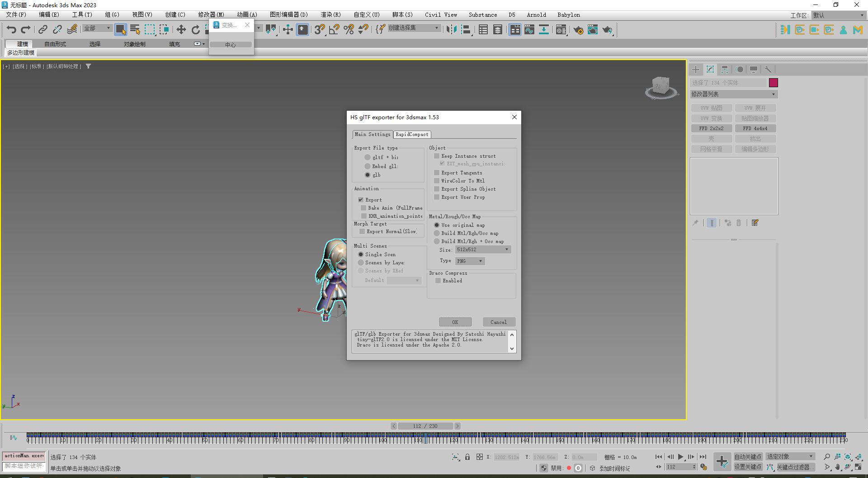This screenshot has height=478, width=868.
Task: Select the glb export file type
Action: pos(368,175)
